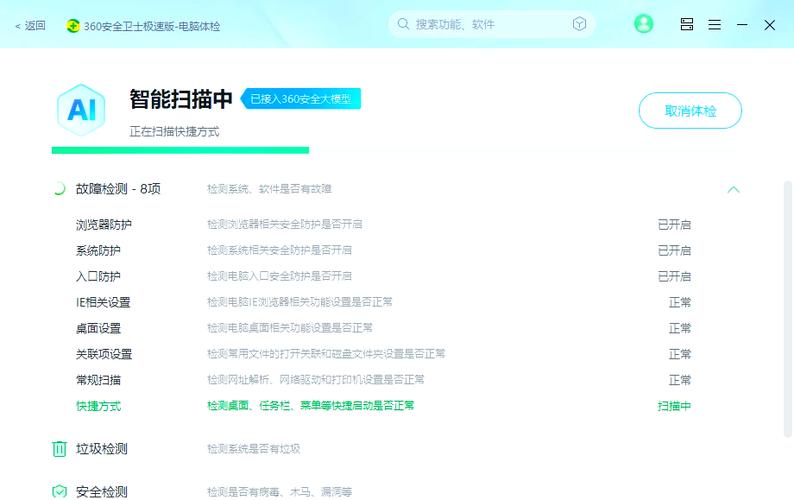Select the 系统防护 row
Image resolution: width=794 pixels, height=500 pixels.
[x=383, y=250]
